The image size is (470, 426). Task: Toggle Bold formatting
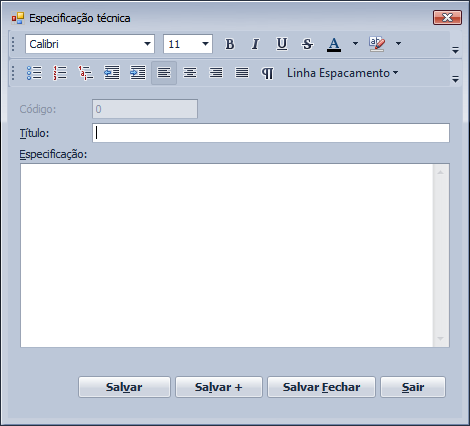coord(229,44)
